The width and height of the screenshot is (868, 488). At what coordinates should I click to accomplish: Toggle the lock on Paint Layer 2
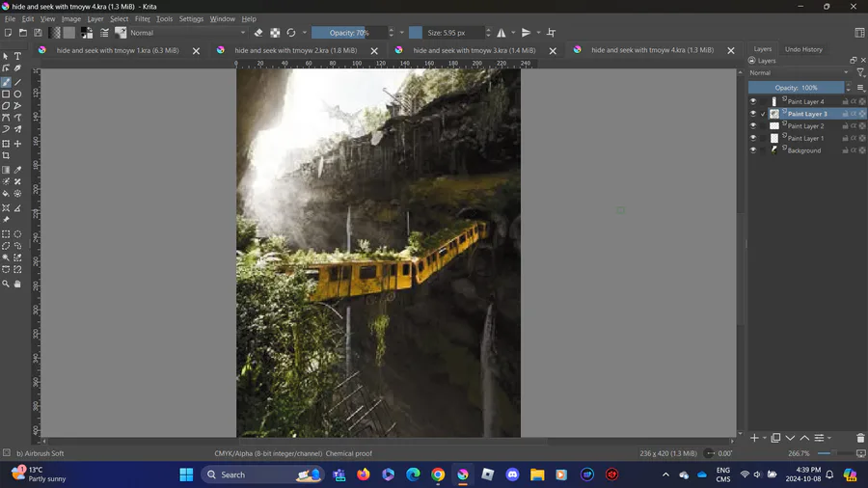(x=845, y=126)
